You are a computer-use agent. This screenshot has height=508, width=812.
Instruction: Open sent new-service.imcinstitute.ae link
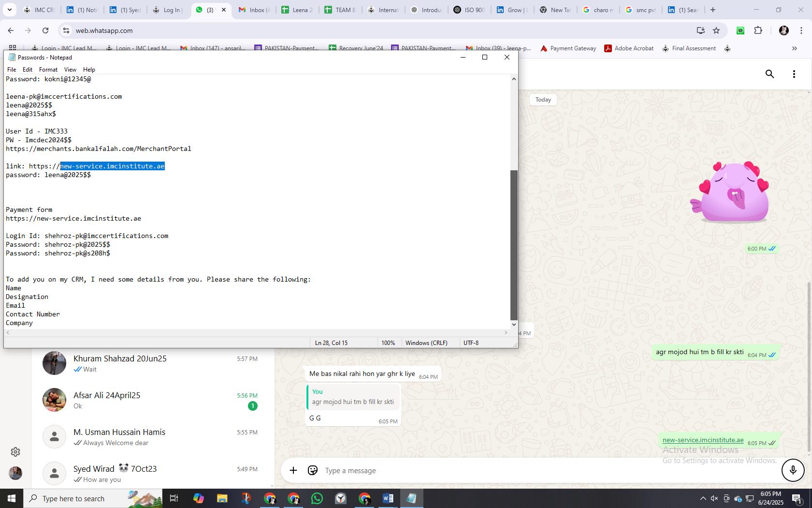pos(703,440)
